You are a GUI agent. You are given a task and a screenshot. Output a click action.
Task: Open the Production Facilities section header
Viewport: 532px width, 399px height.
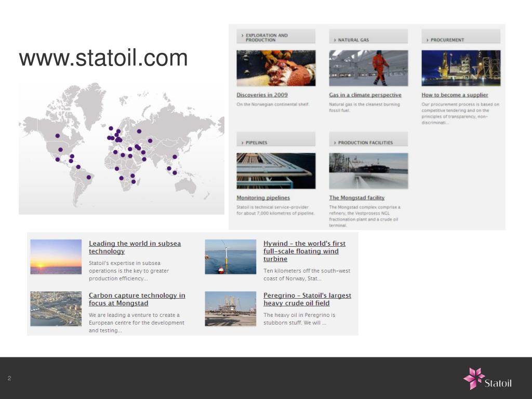[368, 139]
